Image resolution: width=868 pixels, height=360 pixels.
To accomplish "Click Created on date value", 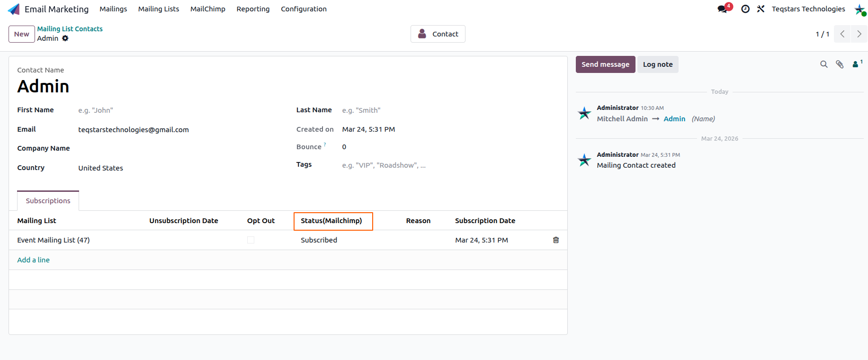I will tap(368, 129).
